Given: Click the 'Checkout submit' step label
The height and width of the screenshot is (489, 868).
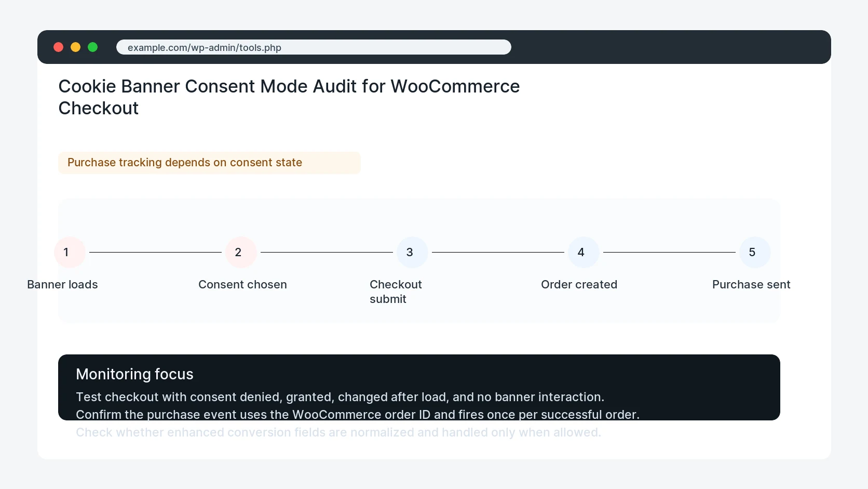Looking at the screenshot, I should click(396, 292).
